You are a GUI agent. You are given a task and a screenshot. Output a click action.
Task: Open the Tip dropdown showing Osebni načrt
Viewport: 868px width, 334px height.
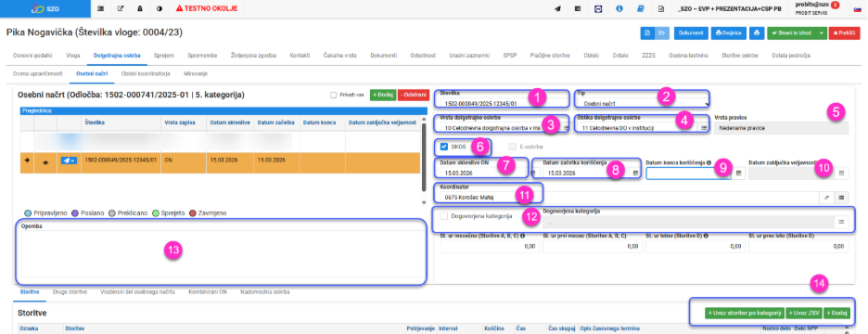click(643, 103)
